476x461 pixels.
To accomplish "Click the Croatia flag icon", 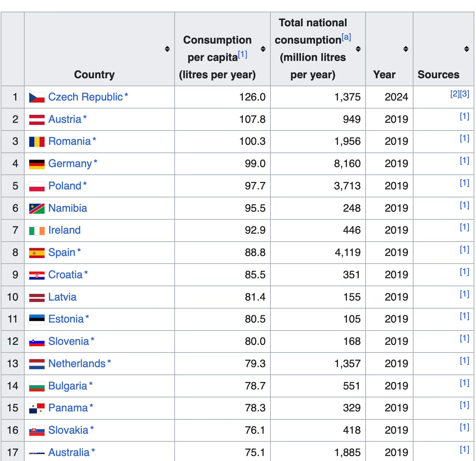I will [37, 276].
